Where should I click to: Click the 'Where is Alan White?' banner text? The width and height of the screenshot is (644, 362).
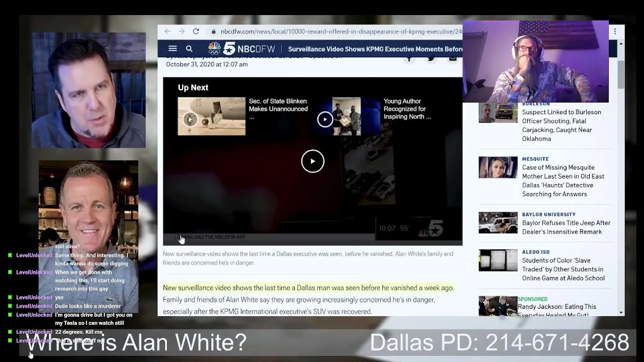(136, 342)
